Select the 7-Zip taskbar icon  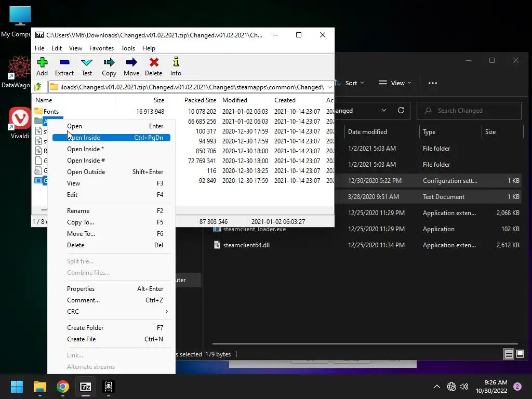coord(86,387)
